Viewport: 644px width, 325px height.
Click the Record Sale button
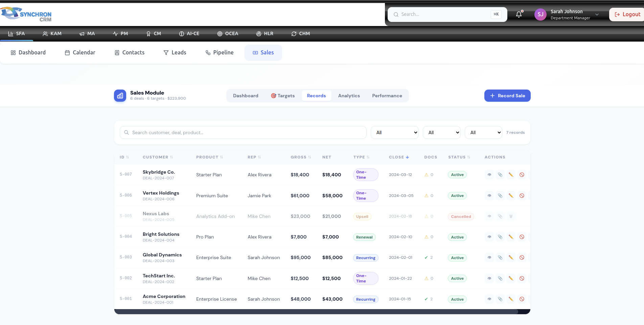point(507,96)
